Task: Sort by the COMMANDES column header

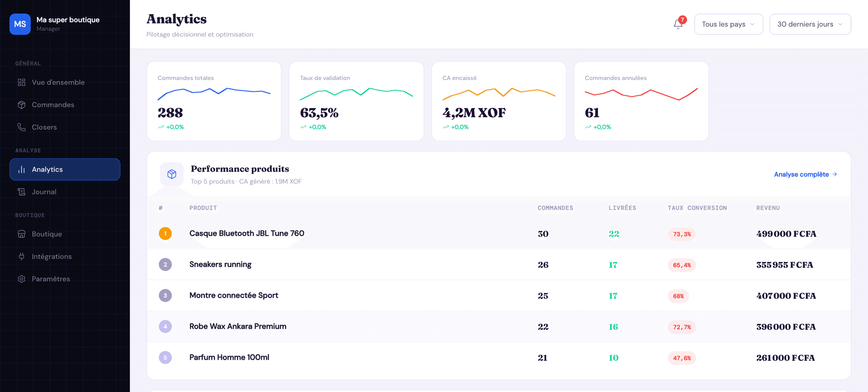Action: click(x=555, y=208)
